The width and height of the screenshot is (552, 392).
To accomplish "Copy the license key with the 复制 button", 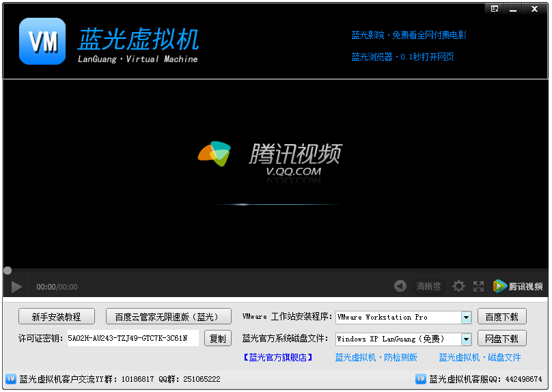I will (217, 338).
